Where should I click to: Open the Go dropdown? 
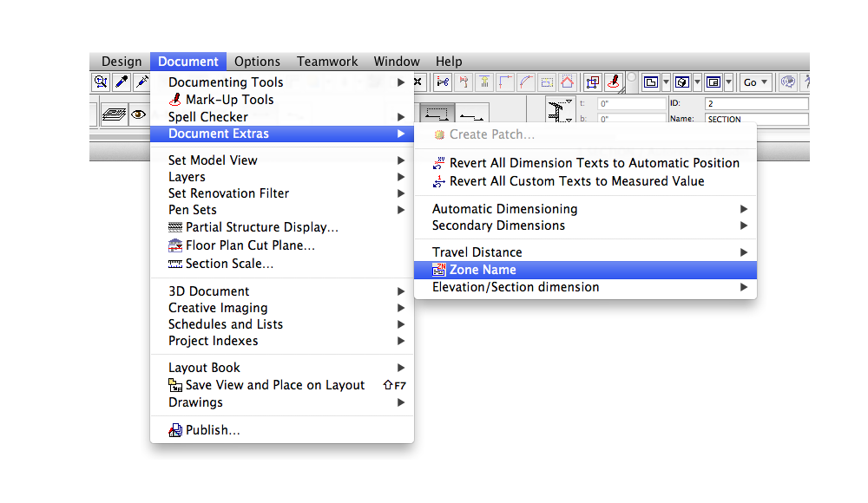[x=755, y=82]
